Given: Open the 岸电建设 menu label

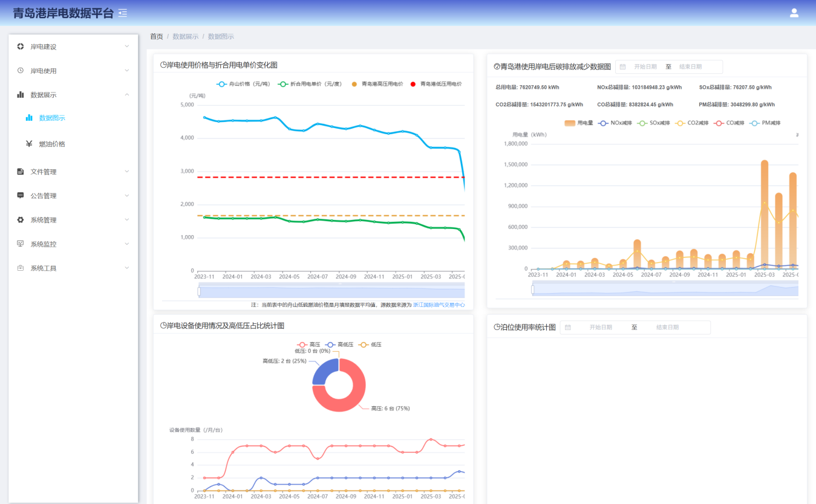Looking at the screenshot, I should [44, 47].
